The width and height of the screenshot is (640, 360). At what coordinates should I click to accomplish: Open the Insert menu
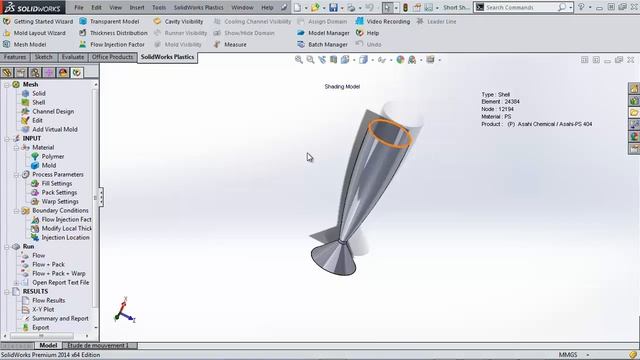(x=137, y=7)
